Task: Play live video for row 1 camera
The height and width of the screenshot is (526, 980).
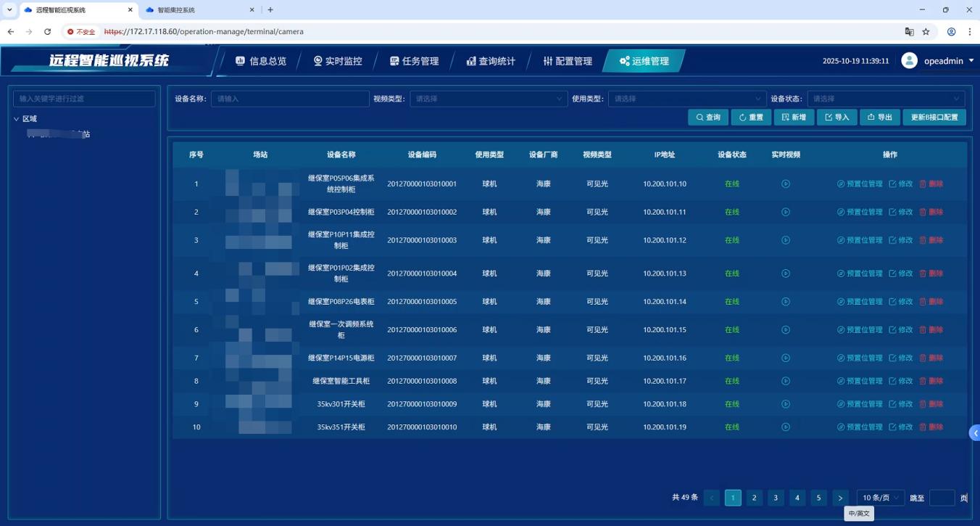Action: pyautogui.click(x=786, y=184)
